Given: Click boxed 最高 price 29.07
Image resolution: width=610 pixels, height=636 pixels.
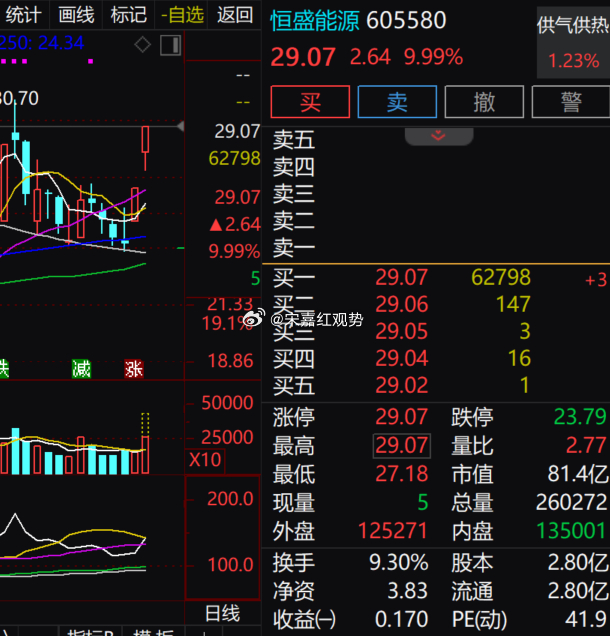Looking at the screenshot, I should coord(402,446).
